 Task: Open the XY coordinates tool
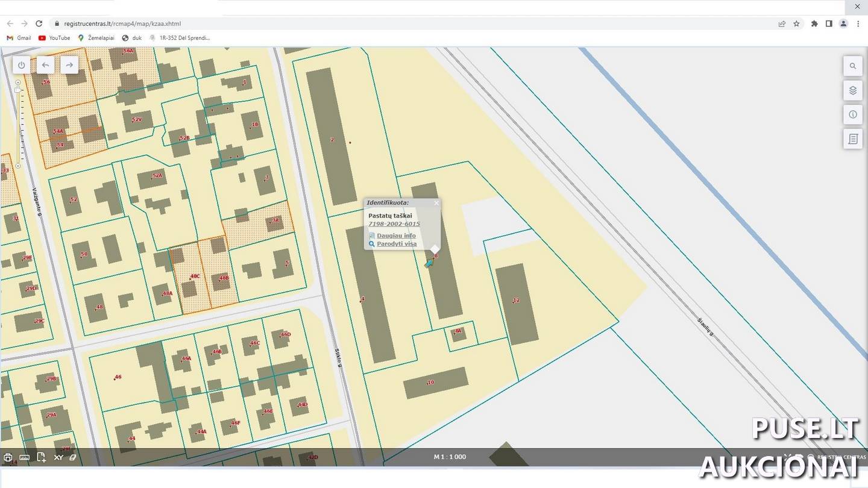click(x=58, y=457)
